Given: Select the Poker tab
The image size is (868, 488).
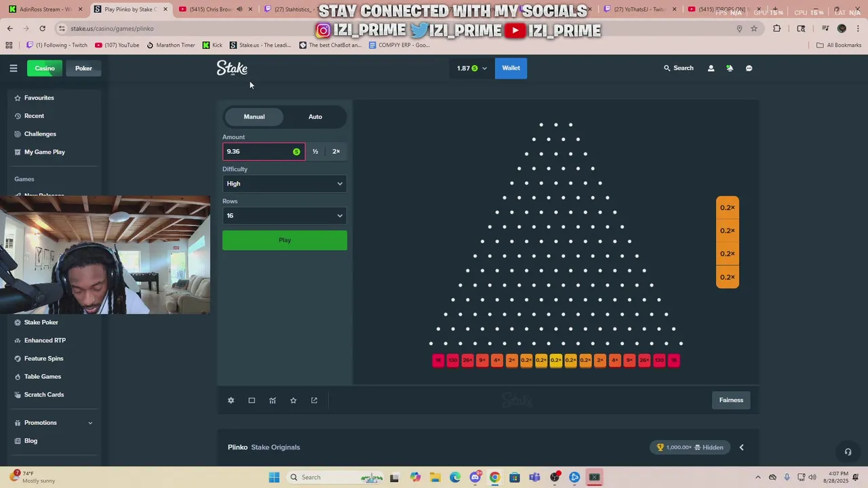Looking at the screenshot, I should (x=83, y=68).
